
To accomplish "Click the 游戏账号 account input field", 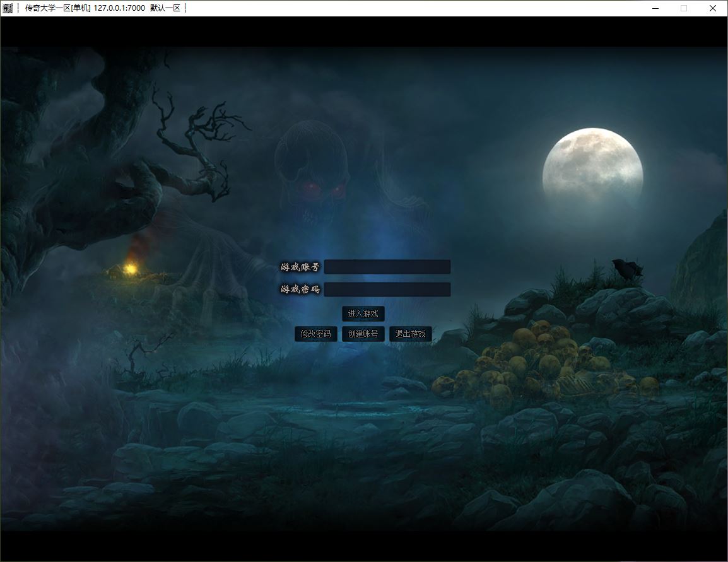I will coord(387,267).
